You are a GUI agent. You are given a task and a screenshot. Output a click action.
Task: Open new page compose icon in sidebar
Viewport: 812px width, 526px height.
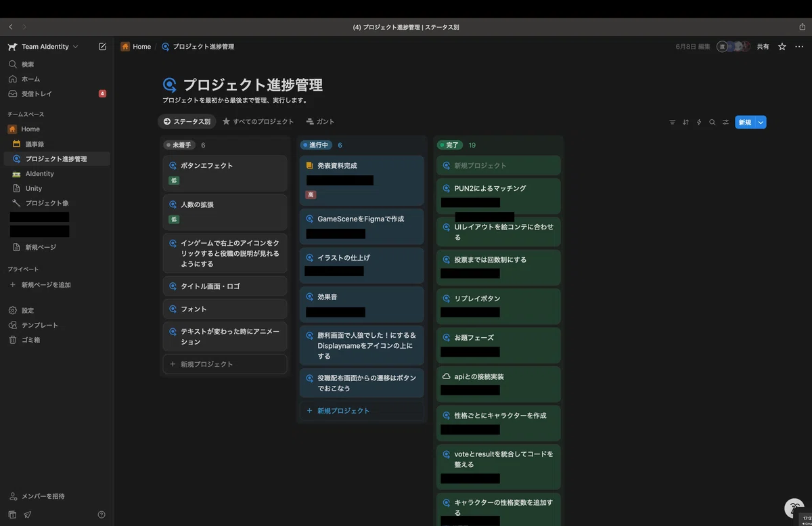pyautogui.click(x=102, y=47)
